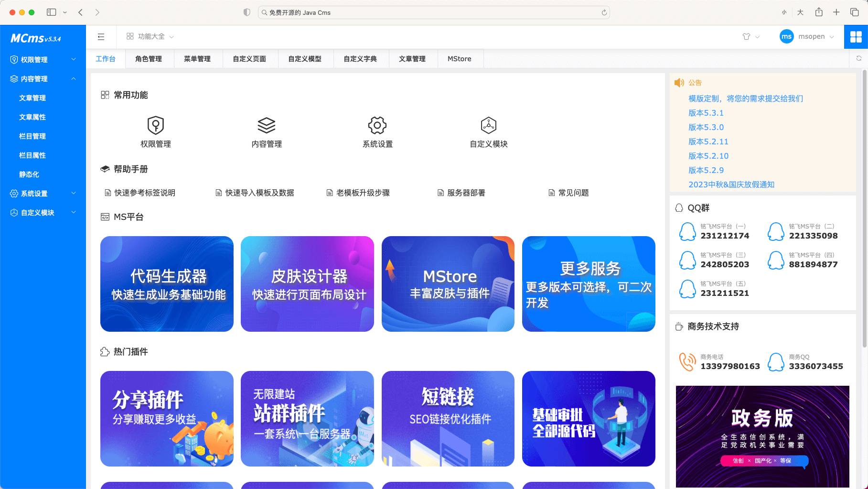Screen dimensions: 868x489
Task: Open 自定义模块 using its hexagon icon
Action: pyautogui.click(x=488, y=125)
